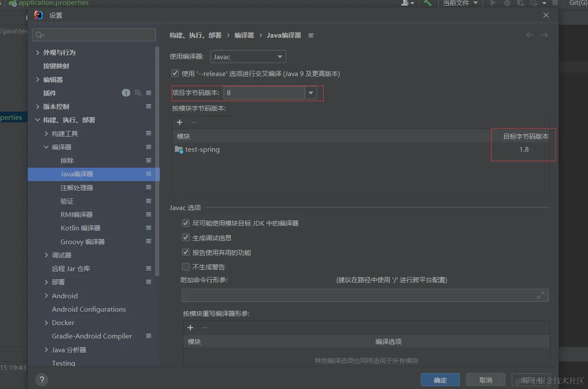Viewport: 588px width, 389px height.
Task: Toggle 尽可能使用模块目标 JDK 中的编译器 checkbox
Action: 186,223
